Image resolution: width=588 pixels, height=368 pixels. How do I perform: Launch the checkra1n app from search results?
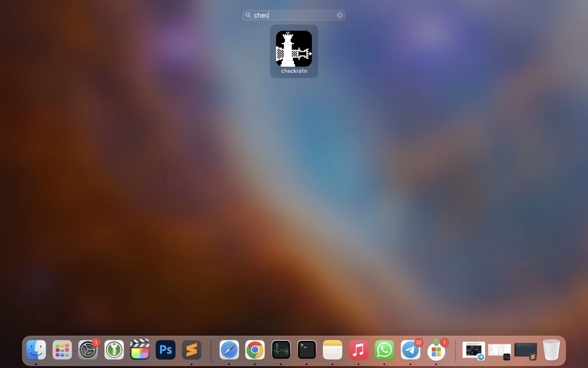coord(294,49)
